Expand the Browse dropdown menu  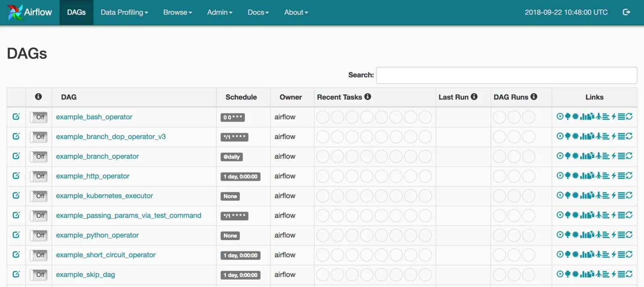[x=178, y=12]
